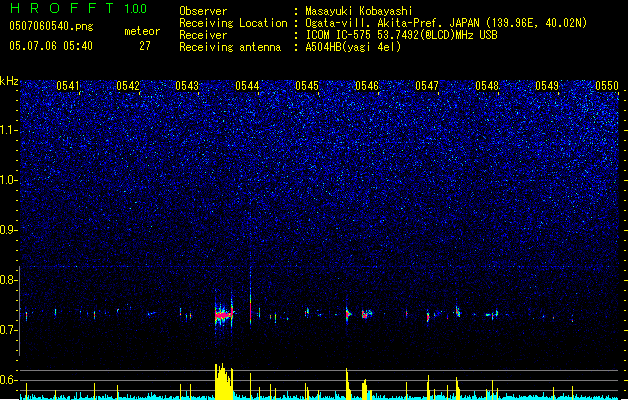Viewport: 629px width, 400px height.
Task: Click the 0.6 kHz axis label
Action: [x=8, y=380]
